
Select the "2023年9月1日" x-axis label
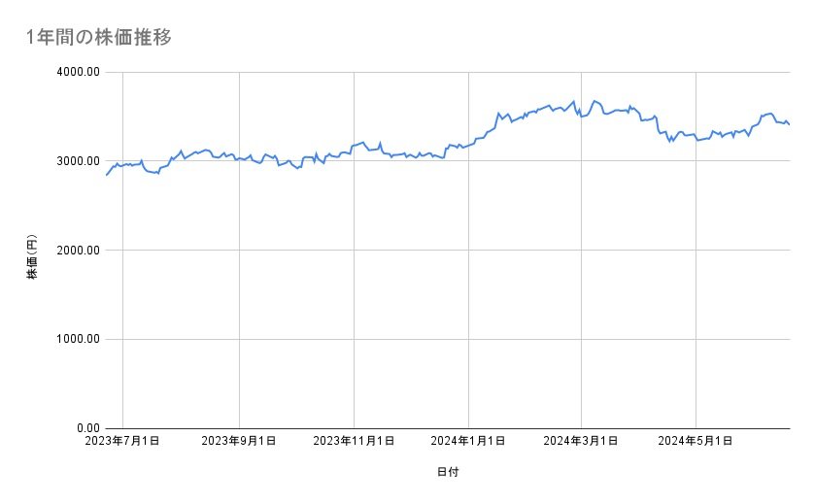click(x=238, y=441)
